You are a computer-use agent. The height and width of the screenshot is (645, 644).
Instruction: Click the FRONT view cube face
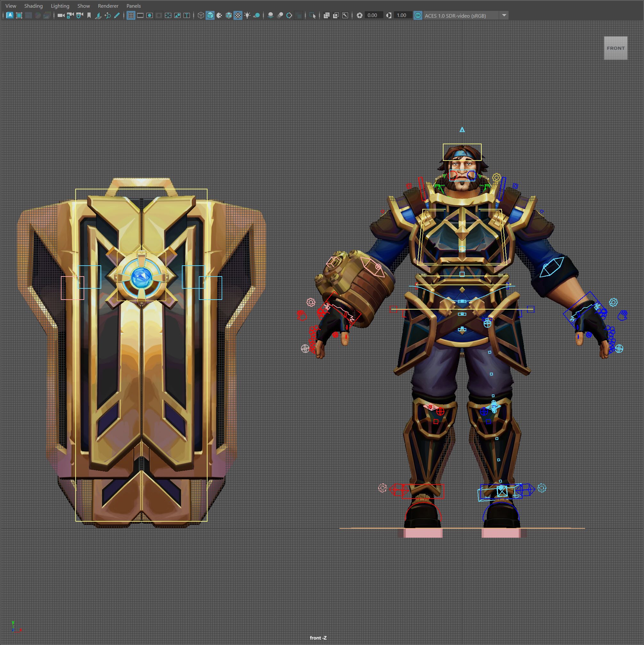tap(615, 48)
